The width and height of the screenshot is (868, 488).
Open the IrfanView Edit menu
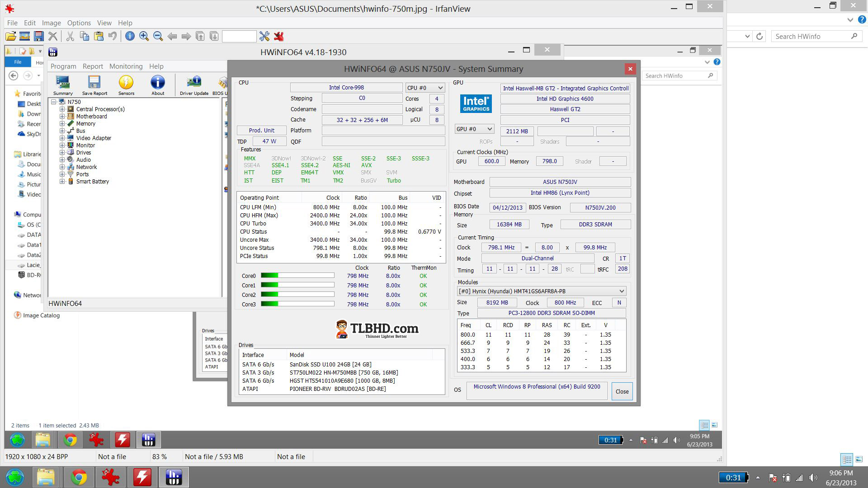point(30,23)
